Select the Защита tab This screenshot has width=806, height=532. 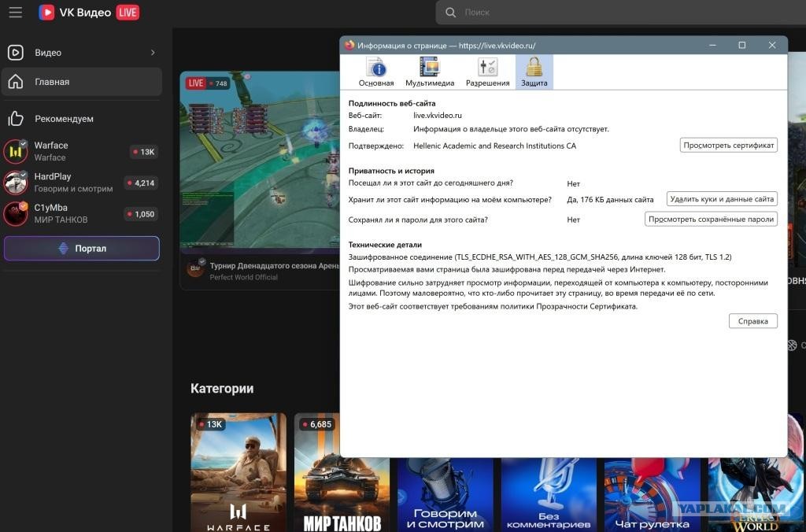tap(534, 72)
